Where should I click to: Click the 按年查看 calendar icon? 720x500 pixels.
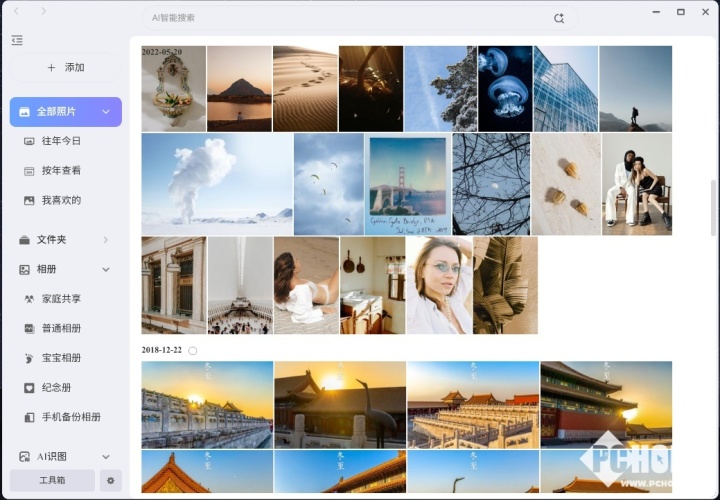click(x=29, y=171)
